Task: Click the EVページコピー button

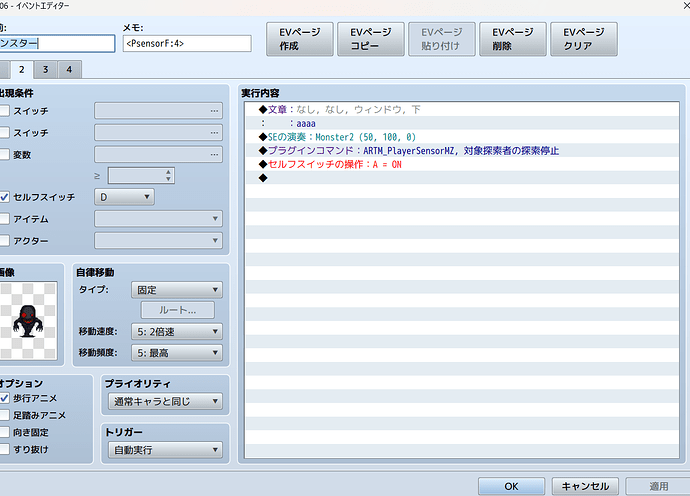Action: (371, 39)
